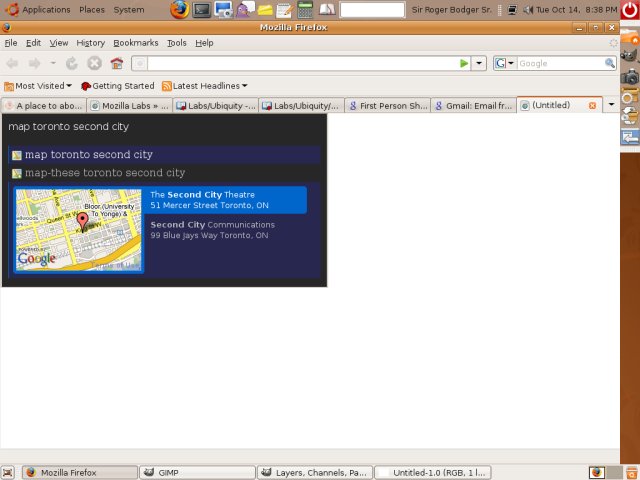The image size is (640, 480).
Task: Click the Stop loading icon
Action: 94,63
